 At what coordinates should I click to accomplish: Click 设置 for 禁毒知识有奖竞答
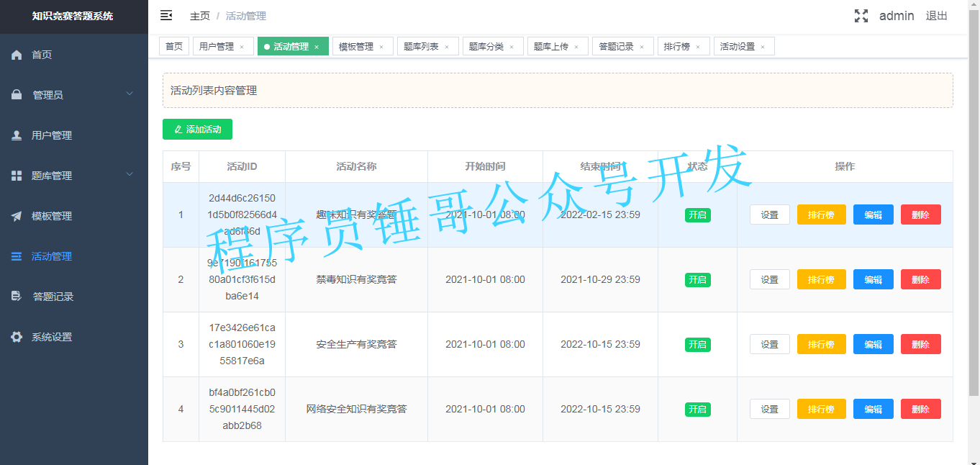pos(770,279)
